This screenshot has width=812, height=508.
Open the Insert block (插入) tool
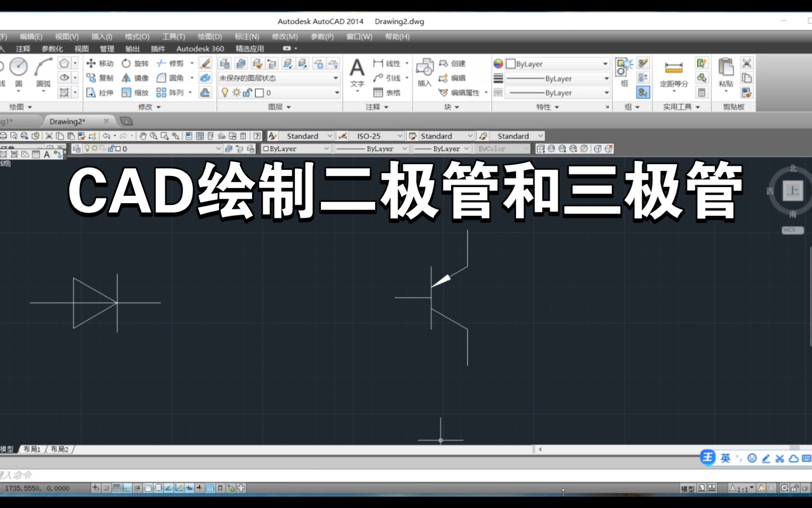(424, 72)
